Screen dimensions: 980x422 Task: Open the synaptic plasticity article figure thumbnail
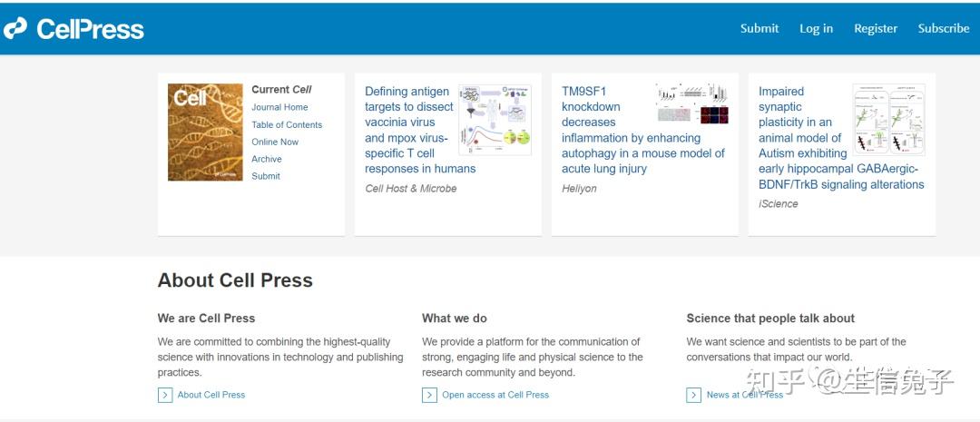pyautogui.click(x=888, y=119)
